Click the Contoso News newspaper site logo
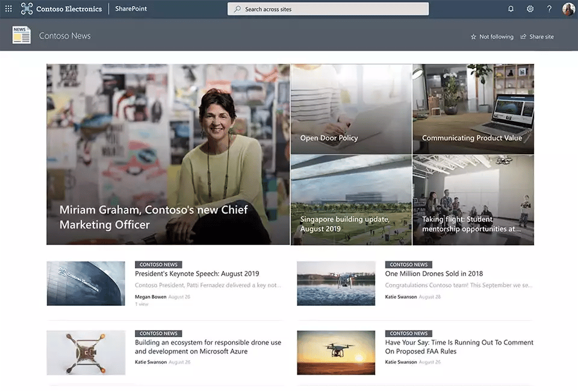The width and height of the screenshot is (578, 392). tap(20, 36)
